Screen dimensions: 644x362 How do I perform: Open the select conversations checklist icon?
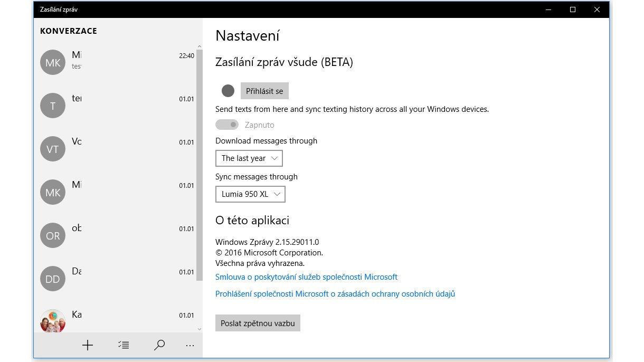click(x=124, y=345)
